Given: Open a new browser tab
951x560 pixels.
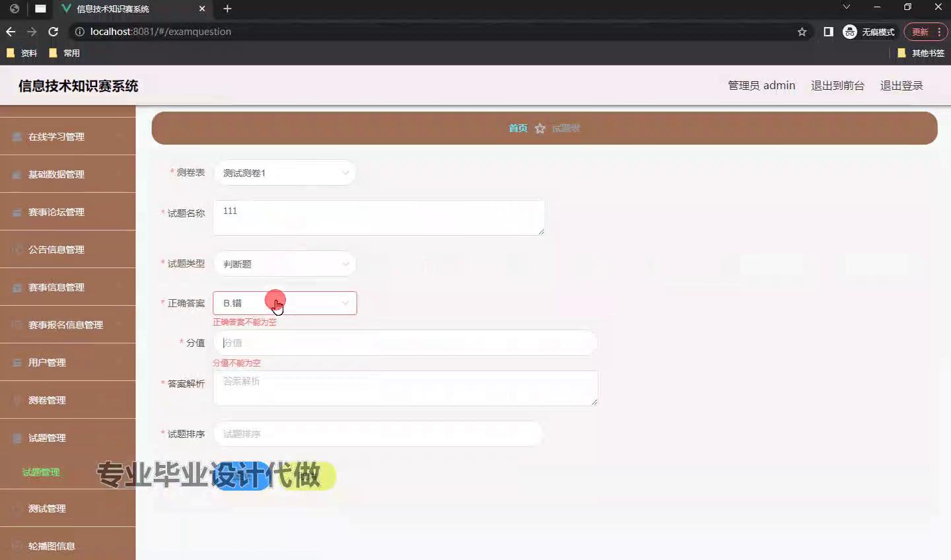Looking at the screenshot, I should (227, 9).
